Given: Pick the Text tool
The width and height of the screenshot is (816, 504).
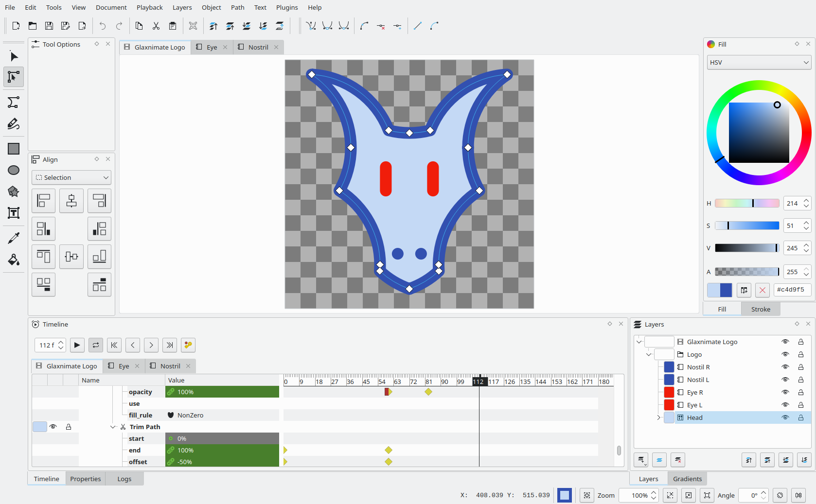Looking at the screenshot, I should coord(13,212).
